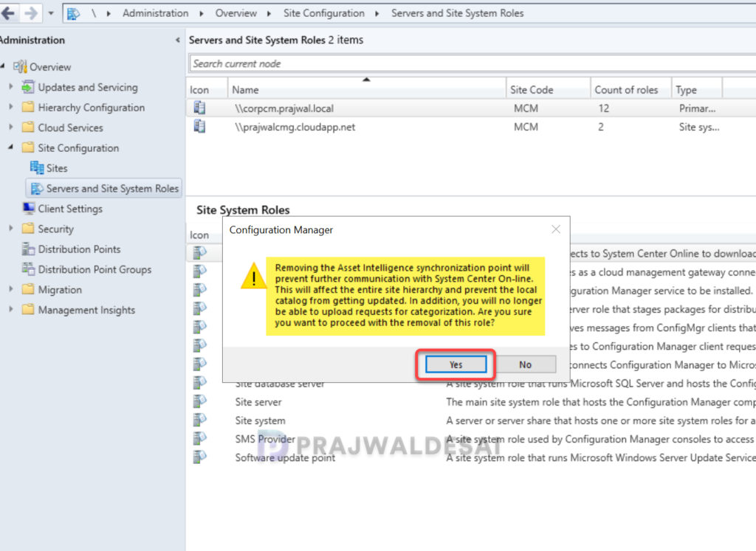Image resolution: width=756 pixels, height=551 pixels.
Task: Click server icon for corpcm.prajwal.local
Action: (199, 108)
